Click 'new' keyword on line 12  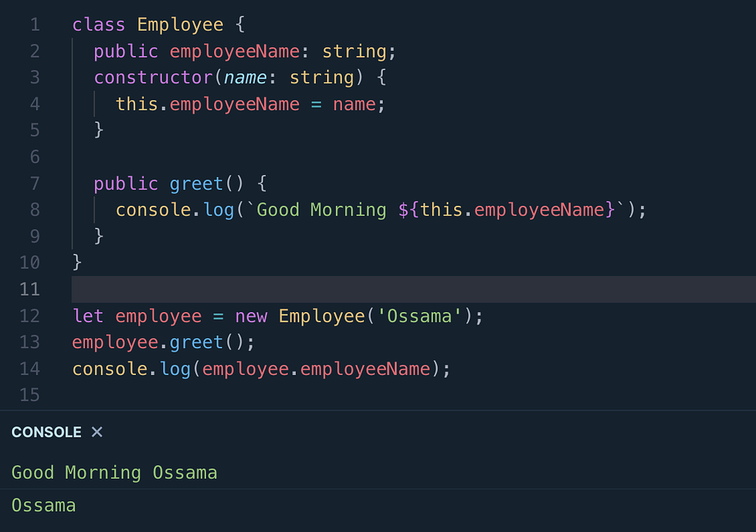251,316
